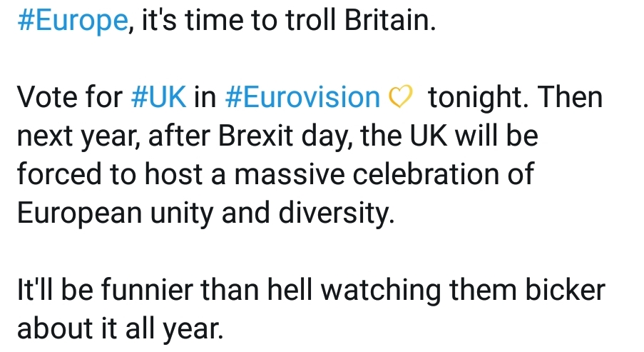Click the text "tonight. Then"
The height and width of the screenshot is (352, 644).
pyautogui.click(x=516, y=98)
